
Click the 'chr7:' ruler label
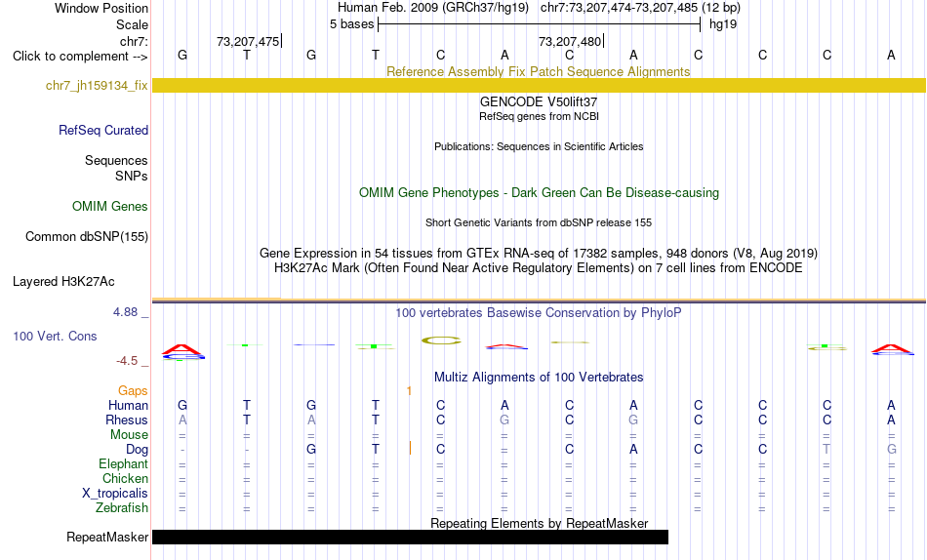pos(134,41)
